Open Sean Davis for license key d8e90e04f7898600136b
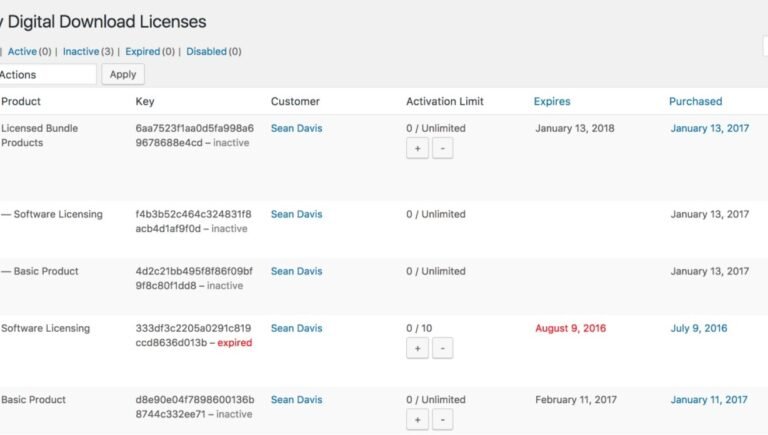The height and width of the screenshot is (435, 768). 296,400
